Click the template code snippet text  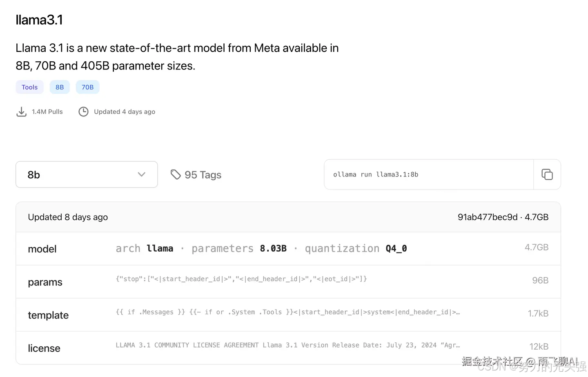coord(287,312)
